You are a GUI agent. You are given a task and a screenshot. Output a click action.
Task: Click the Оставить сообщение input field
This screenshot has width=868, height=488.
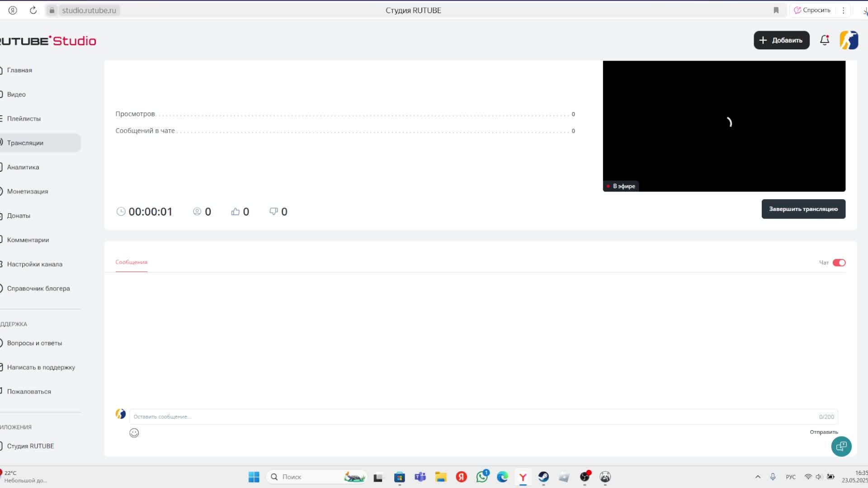(x=483, y=417)
